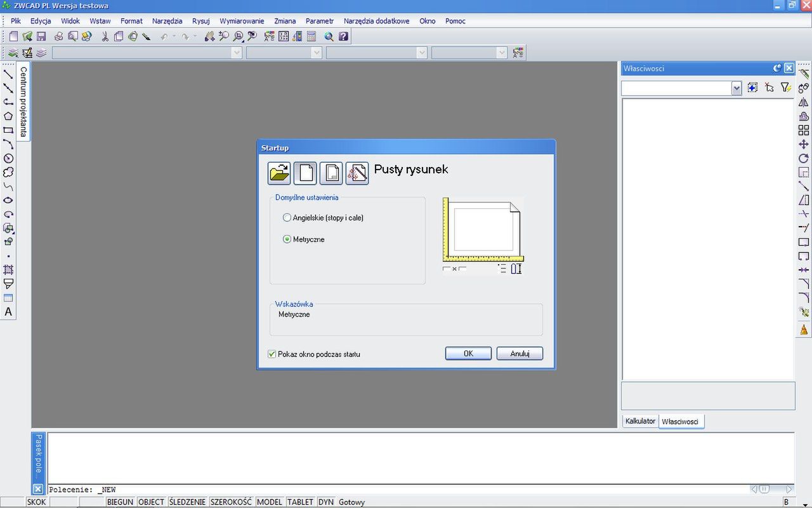Select the Arc drawing tool
Screen dimensions: 812x508
click(8, 144)
